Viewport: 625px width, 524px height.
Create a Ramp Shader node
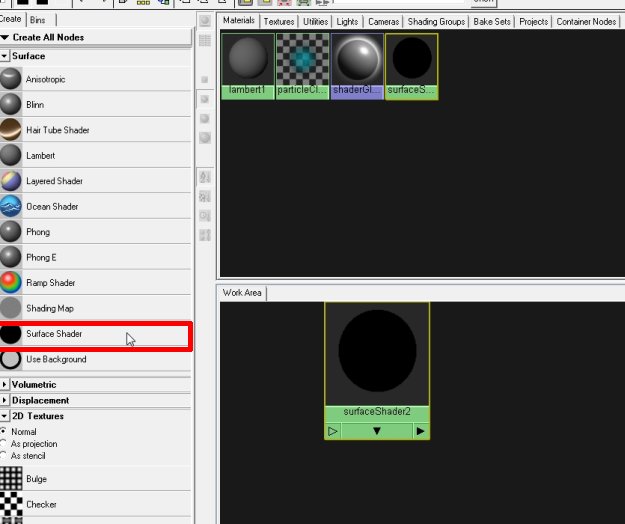point(96,283)
